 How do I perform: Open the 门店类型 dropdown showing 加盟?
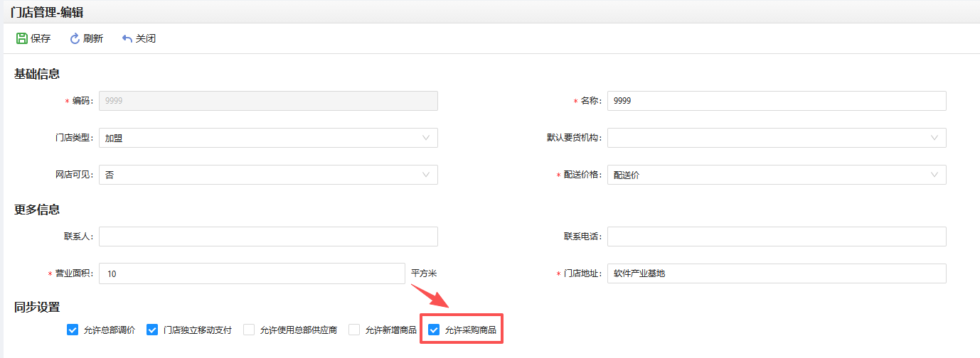[268, 138]
